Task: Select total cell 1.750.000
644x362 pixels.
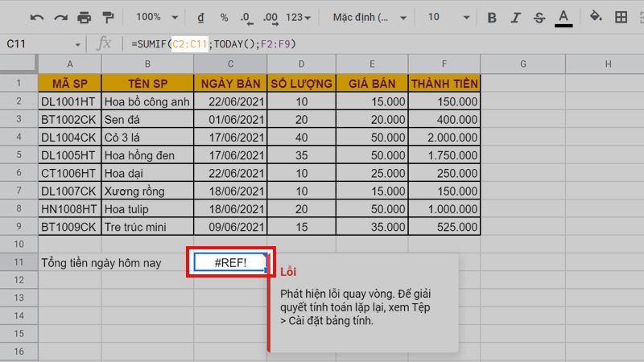Action: pyautogui.click(x=444, y=155)
